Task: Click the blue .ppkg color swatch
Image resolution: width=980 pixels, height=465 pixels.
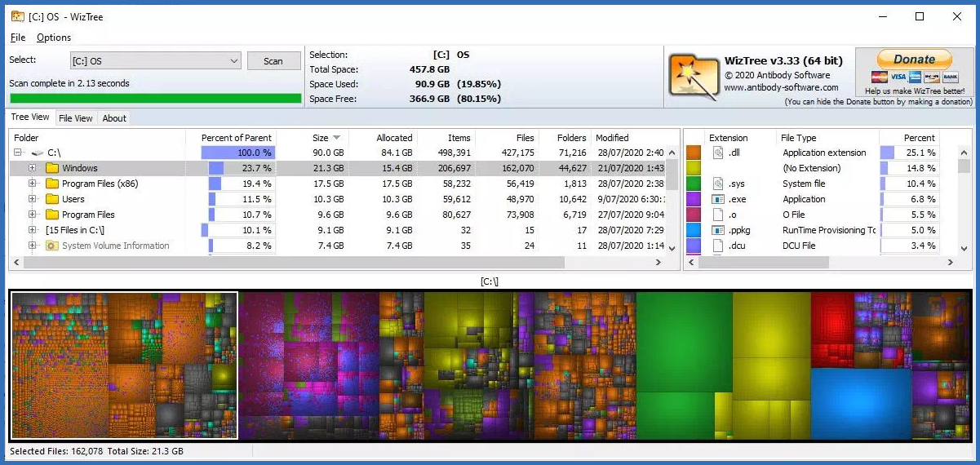Action: (x=694, y=230)
